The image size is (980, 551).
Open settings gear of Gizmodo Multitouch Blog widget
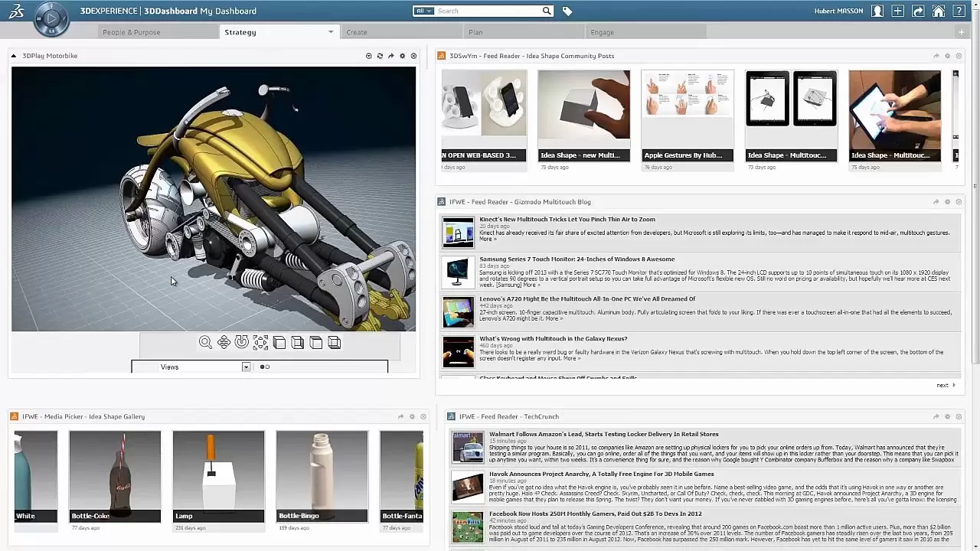point(947,202)
